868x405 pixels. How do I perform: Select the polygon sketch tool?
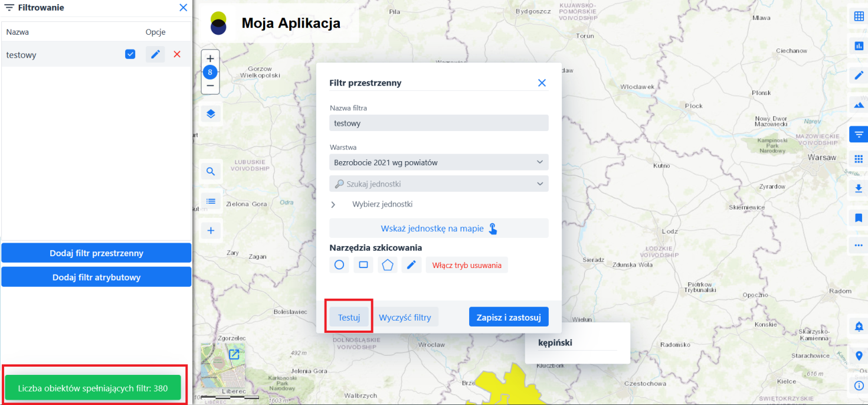(387, 265)
